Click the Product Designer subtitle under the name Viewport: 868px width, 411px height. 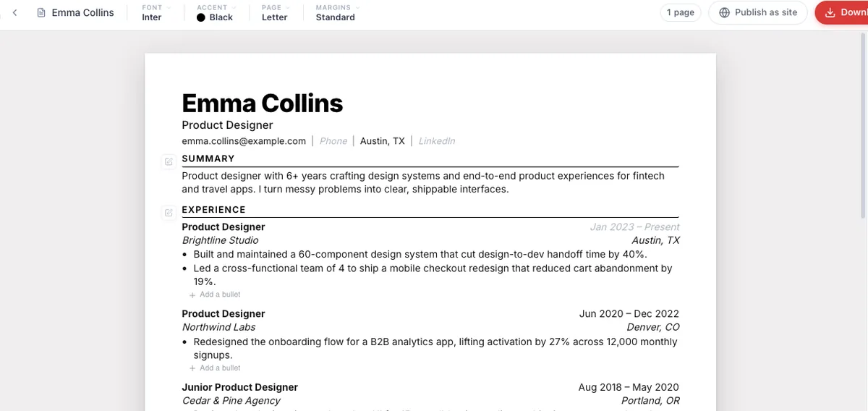click(227, 125)
